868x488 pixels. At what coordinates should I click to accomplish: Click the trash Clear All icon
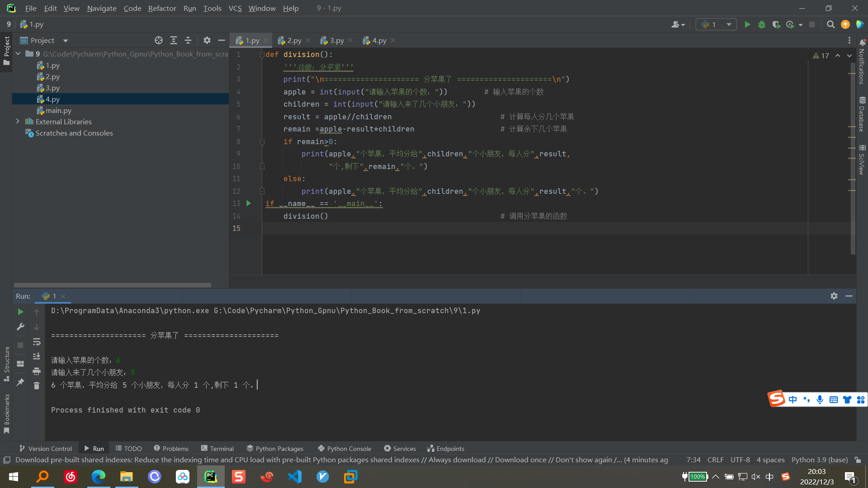click(x=37, y=385)
